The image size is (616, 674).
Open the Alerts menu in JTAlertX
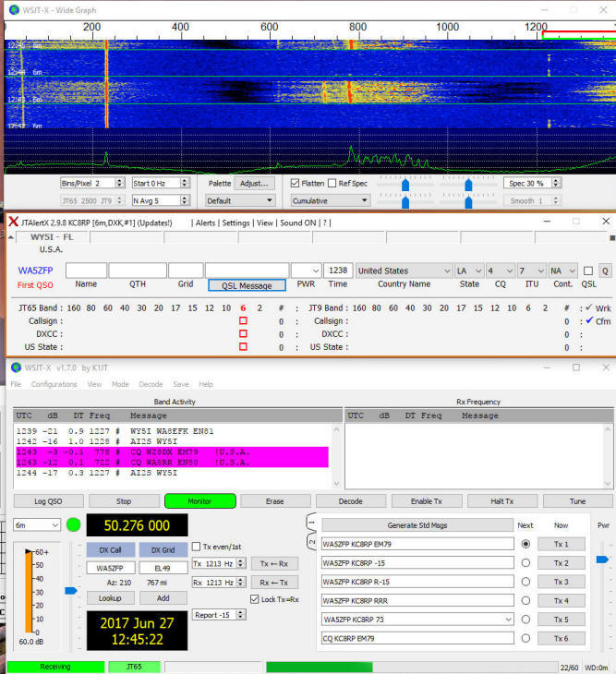point(205,223)
